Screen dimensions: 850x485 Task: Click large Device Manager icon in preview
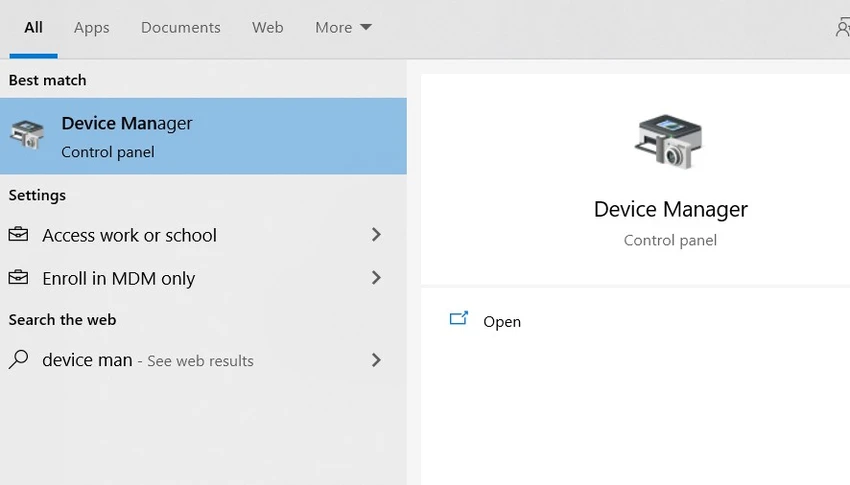[x=669, y=141]
